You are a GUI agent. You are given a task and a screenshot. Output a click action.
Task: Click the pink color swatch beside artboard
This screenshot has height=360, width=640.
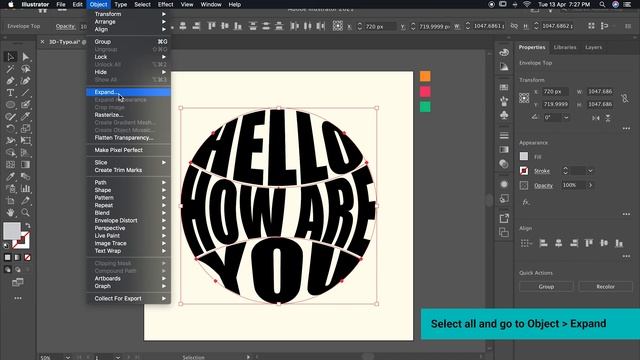(x=425, y=91)
